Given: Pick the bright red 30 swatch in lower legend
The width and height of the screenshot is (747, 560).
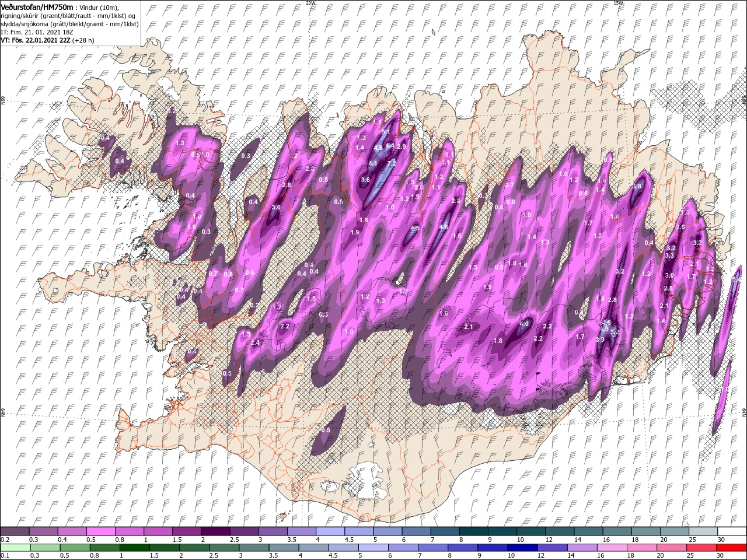Looking at the screenshot, I should (732, 548).
